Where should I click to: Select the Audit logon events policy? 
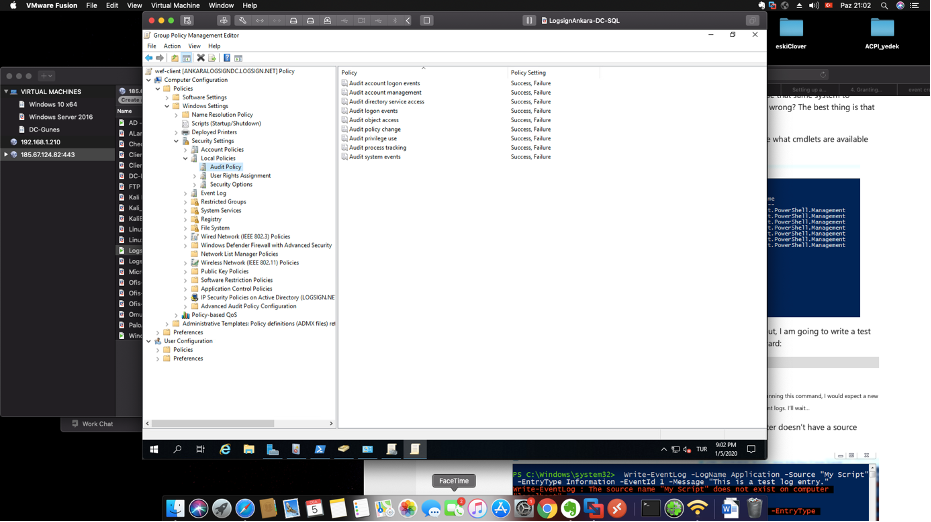(x=373, y=111)
